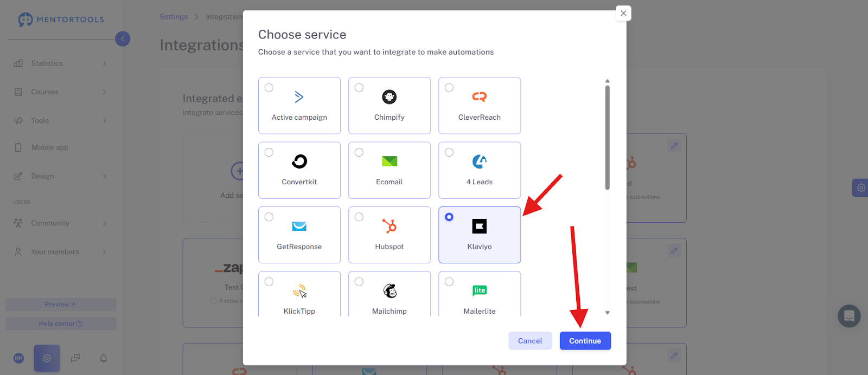Click the scrollbar down arrow in dialog
The image size is (868, 375).
coord(608,313)
